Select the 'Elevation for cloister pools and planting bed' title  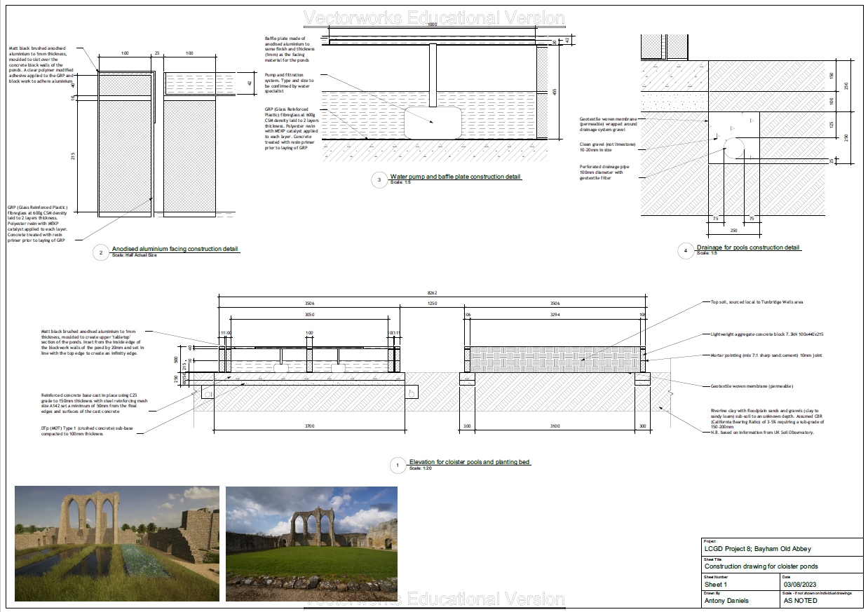point(470,462)
